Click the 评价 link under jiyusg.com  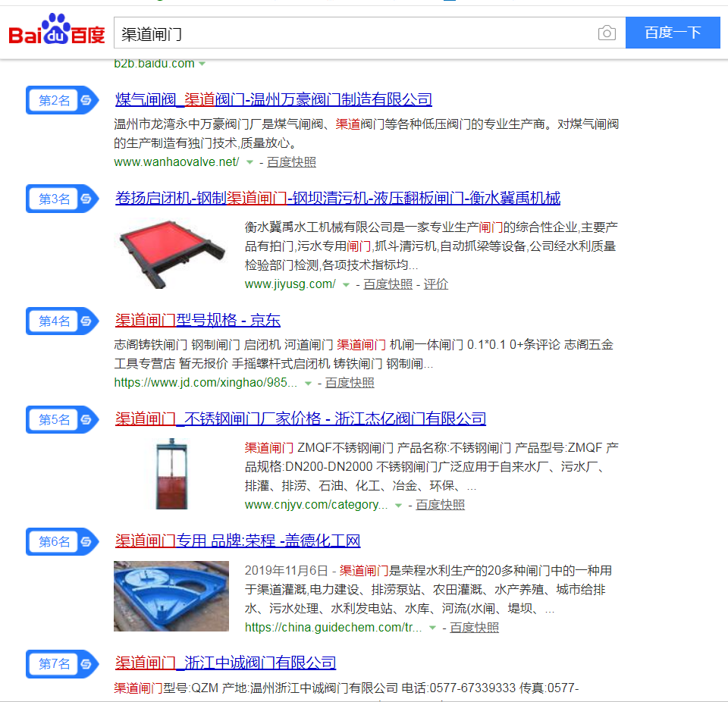[x=435, y=284]
